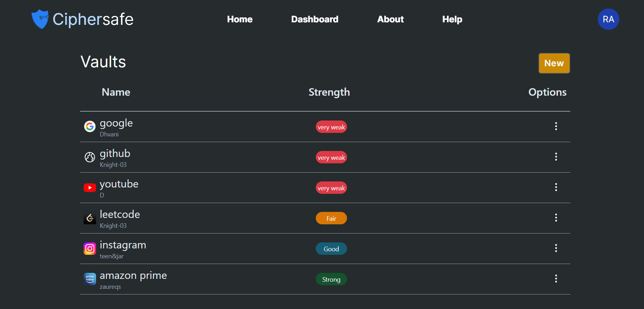Image resolution: width=644 pixels, height=309 pixels.
Task: Click the GitHub vault icon
Action: (90, 157)
